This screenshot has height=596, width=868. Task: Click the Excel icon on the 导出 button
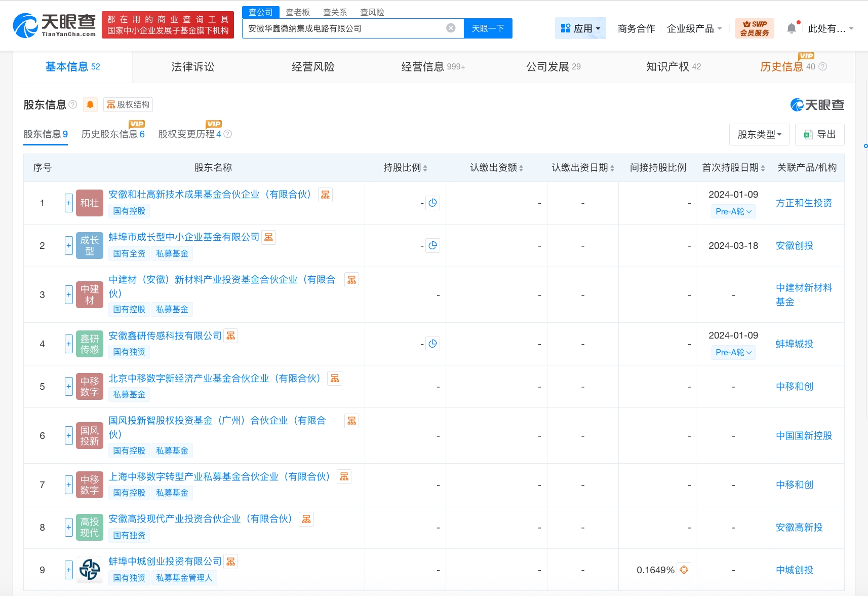click(808, 134)
